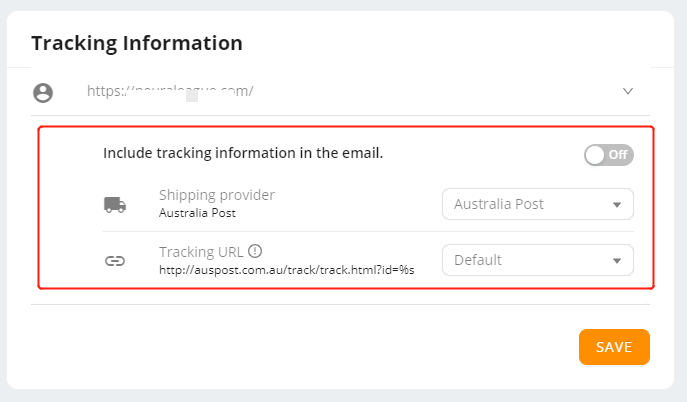Click the account avatar icon
Viewport: 687px width, 402px height.
click(x=43, y=92)
